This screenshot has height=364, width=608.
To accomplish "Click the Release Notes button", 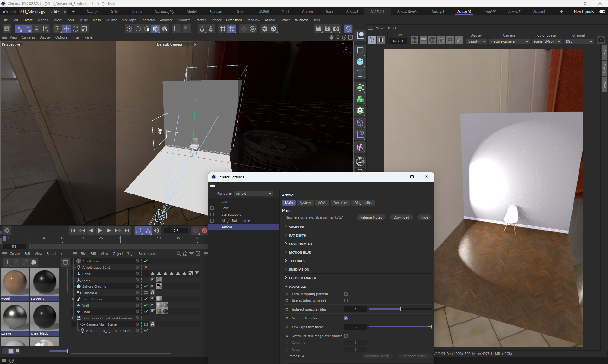I will [x=371, y=217].
